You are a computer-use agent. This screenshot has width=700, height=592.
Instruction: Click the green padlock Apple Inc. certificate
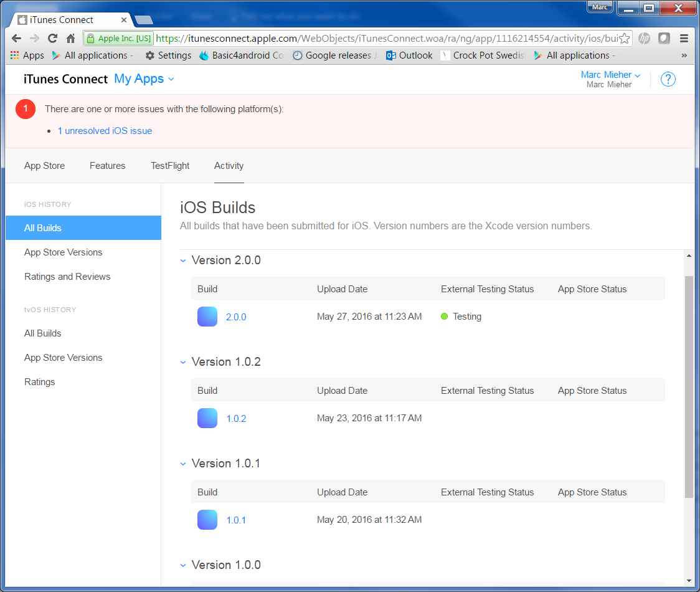tap(119, 39)
